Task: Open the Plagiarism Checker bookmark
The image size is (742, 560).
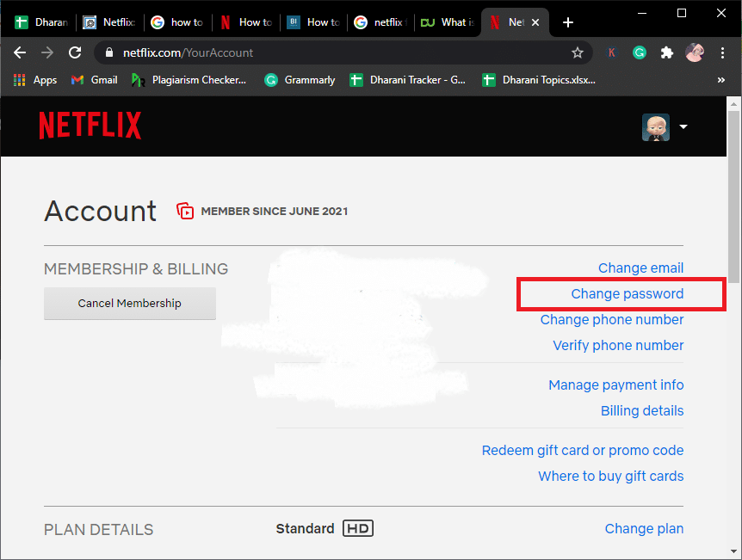Action: point(189,80)
